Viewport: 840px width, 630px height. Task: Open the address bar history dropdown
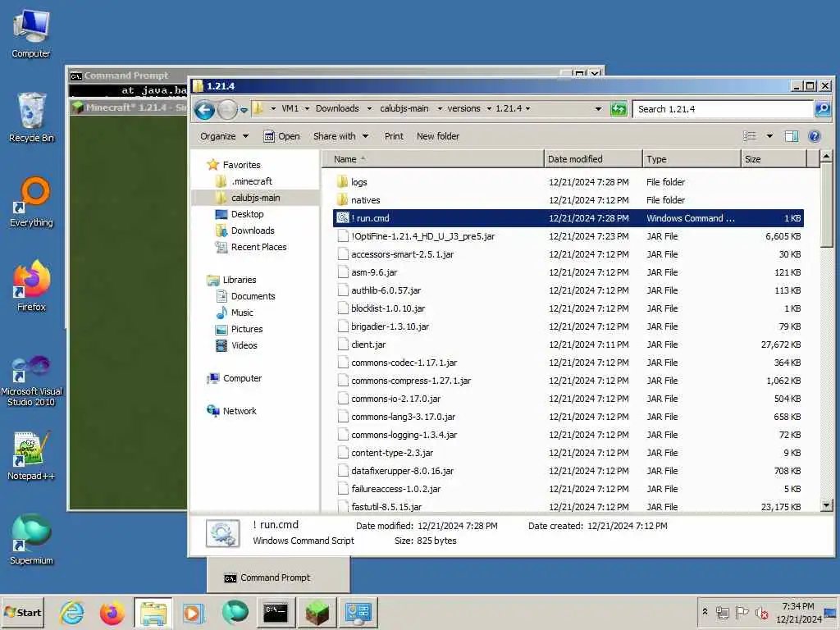point(598,109)
